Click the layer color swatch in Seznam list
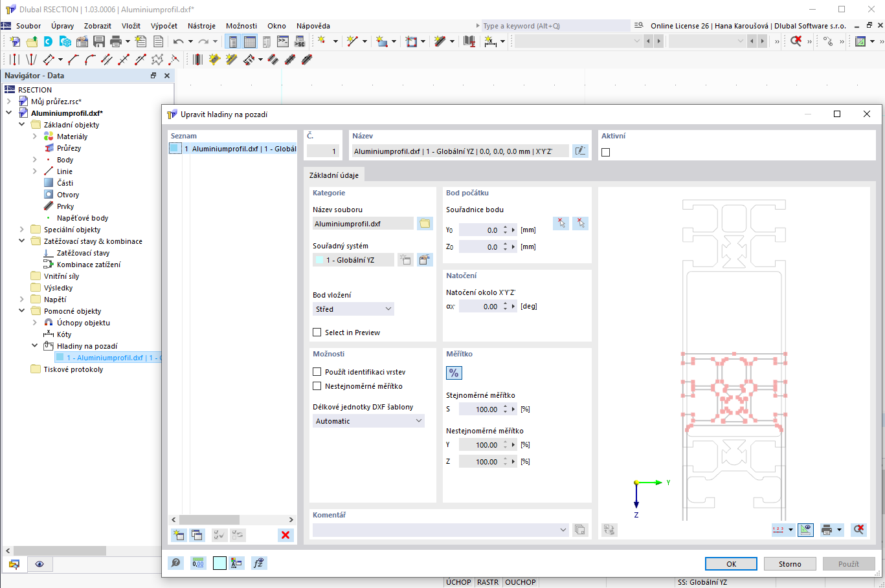885x588 pixels. pyautogui.click(x=175, y=149)
